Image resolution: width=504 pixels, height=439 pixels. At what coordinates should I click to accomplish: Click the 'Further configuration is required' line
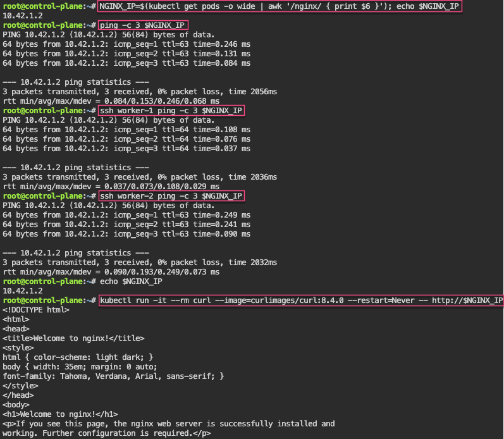point(107,433)
